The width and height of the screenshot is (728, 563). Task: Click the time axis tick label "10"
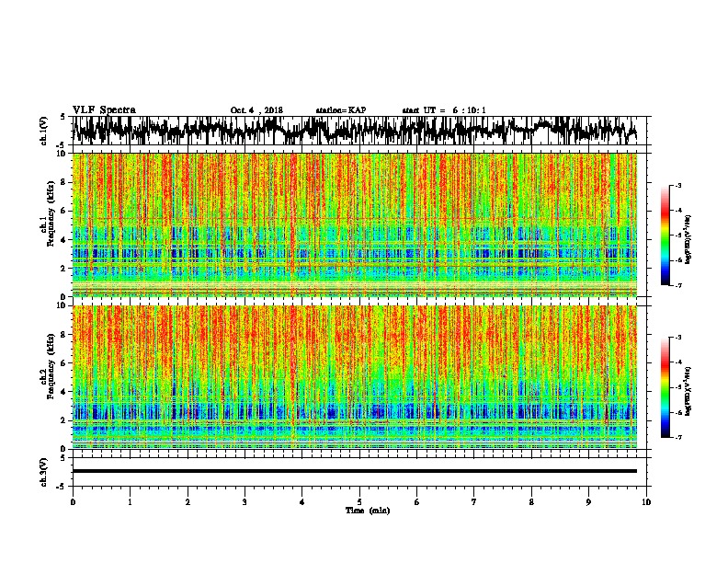pyautogui.click(x=646, y=502)
